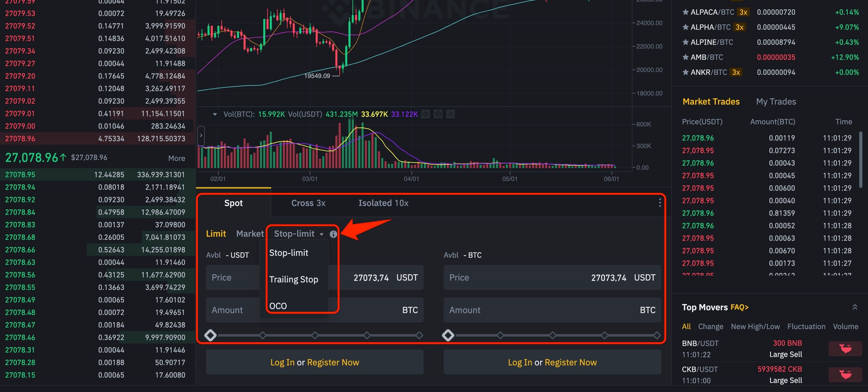The image size is (868, 392).
Task: Switch to the Isolated 10x tab
Action: pyautogui.click(x=383, y=203)
